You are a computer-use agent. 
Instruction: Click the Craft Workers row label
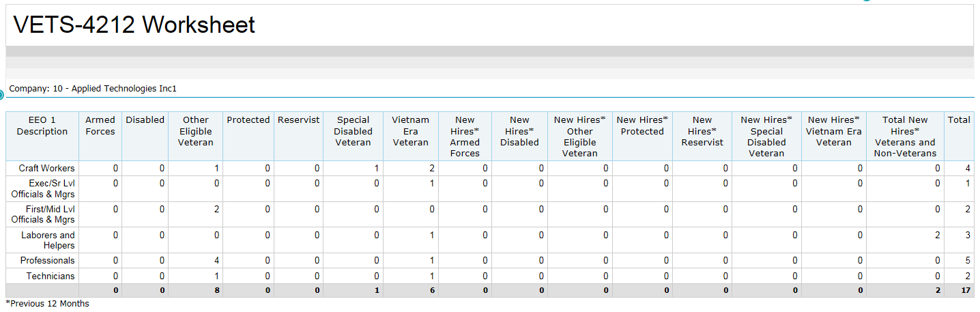pos(47,169)
